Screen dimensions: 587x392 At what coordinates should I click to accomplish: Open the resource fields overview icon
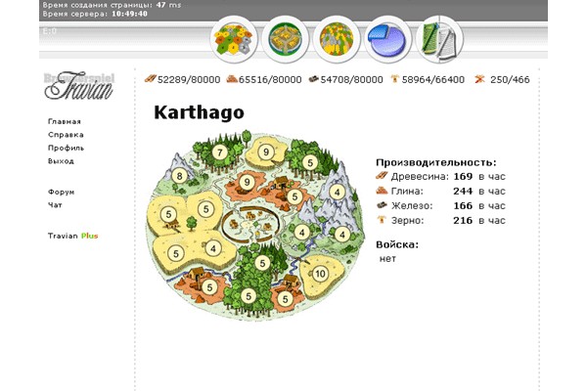pos(234,39)
